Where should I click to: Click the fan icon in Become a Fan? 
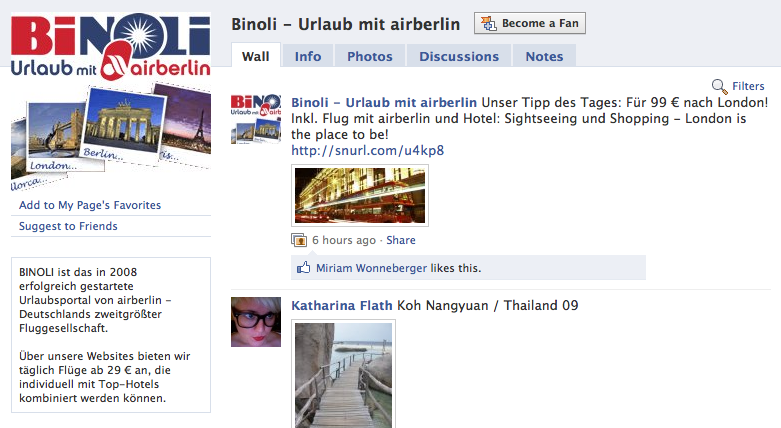tap(489, 23)
